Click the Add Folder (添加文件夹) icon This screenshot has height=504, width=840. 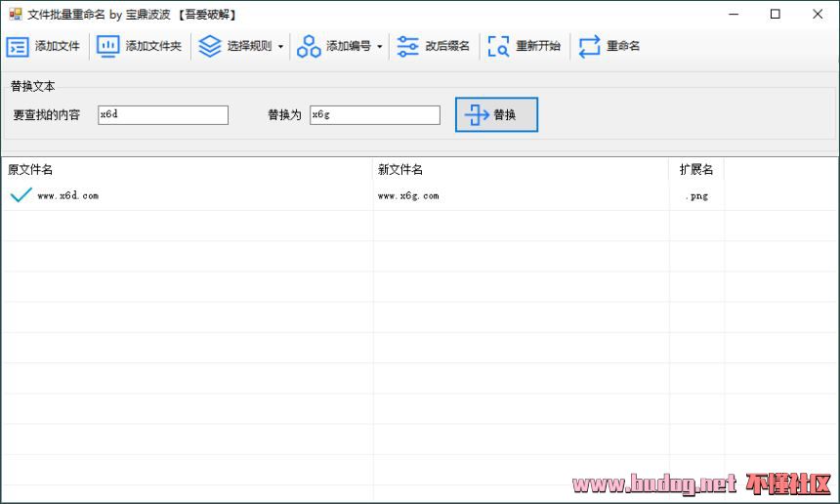click(108, 46)
